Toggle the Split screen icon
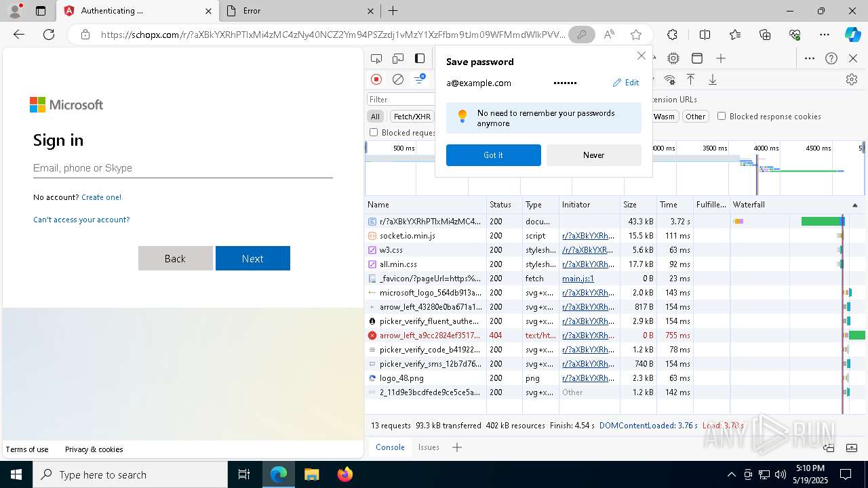 (x=705, y=35)
